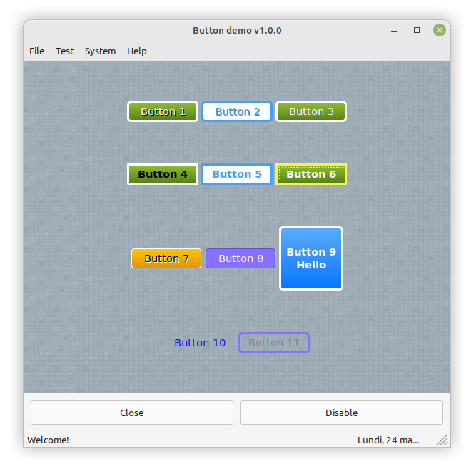The width and height of the screenshot is (476, 469).
Task: Click the window resize grip corner
Action: tap(442, 440)
